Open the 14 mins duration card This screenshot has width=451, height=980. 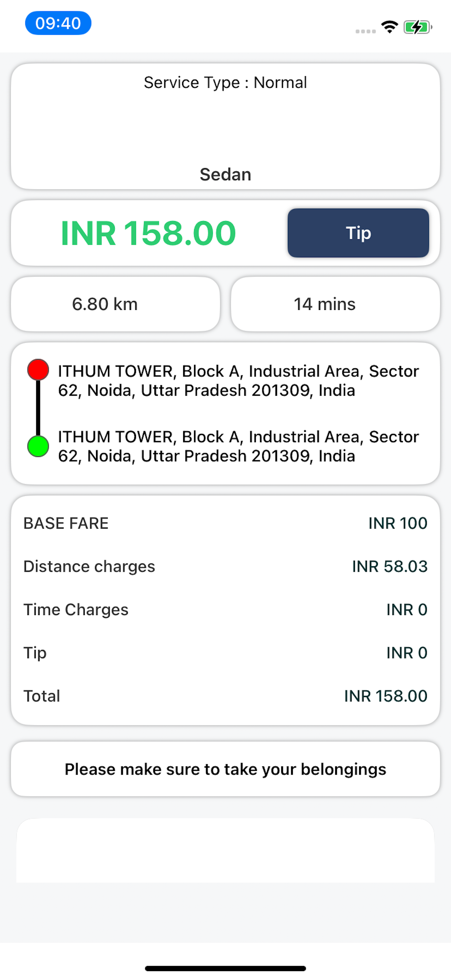(x=336, y=304)
